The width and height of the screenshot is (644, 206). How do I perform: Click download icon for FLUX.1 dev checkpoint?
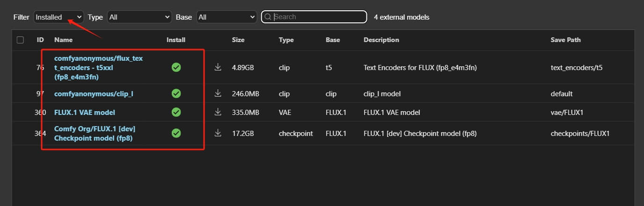pos(218,133)
